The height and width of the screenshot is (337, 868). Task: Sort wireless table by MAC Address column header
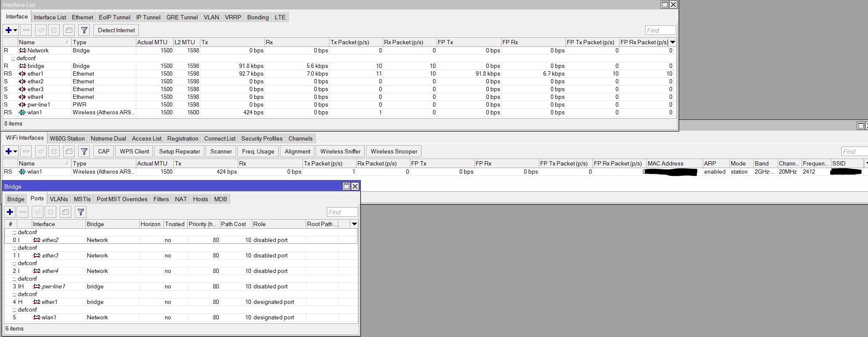coord(674,163)
